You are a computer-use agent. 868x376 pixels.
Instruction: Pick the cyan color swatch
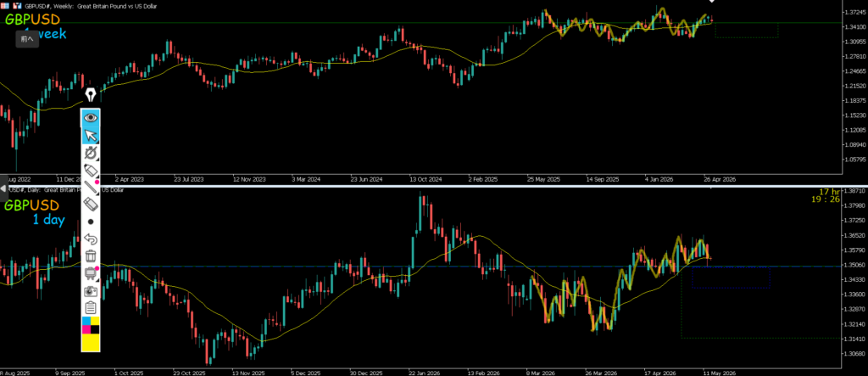[x=86, y=321]
